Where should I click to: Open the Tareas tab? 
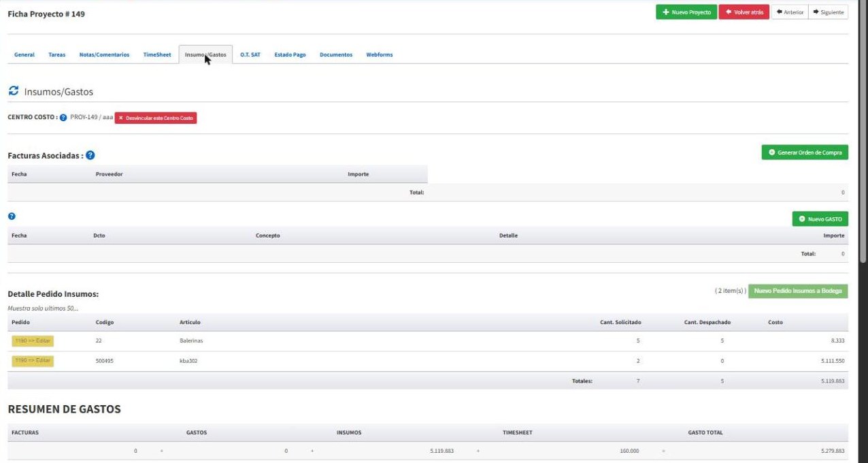57,54
